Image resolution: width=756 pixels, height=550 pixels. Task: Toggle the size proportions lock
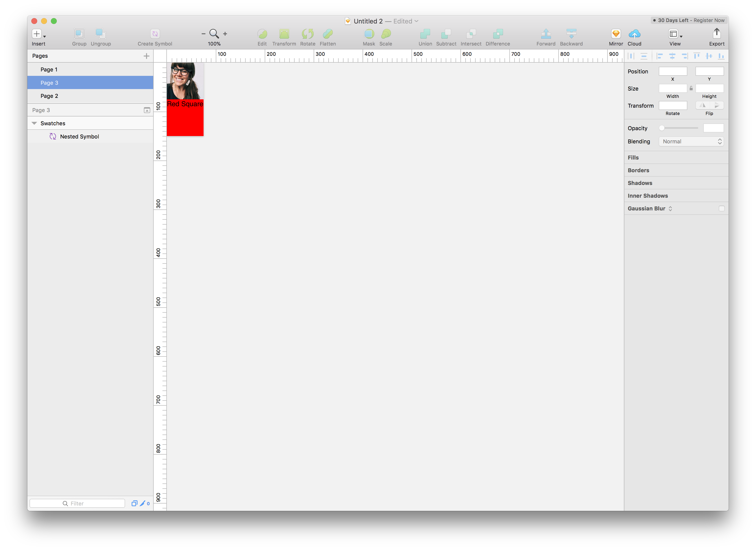pyautogui.click(x=691, y=88)
